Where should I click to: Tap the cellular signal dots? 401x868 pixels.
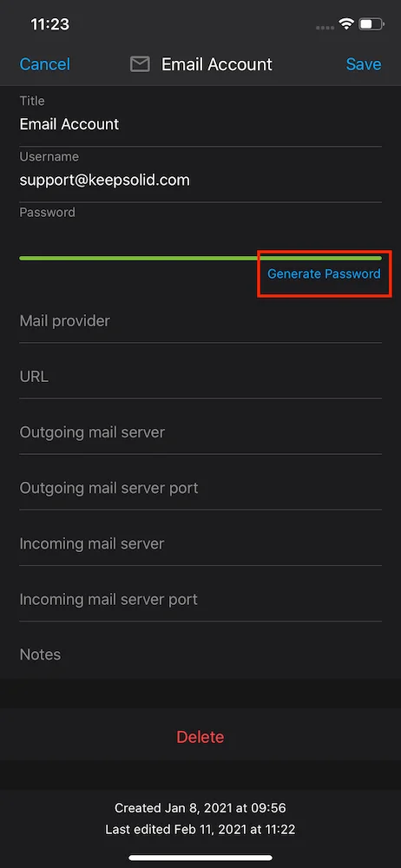[x=325, y=27]
